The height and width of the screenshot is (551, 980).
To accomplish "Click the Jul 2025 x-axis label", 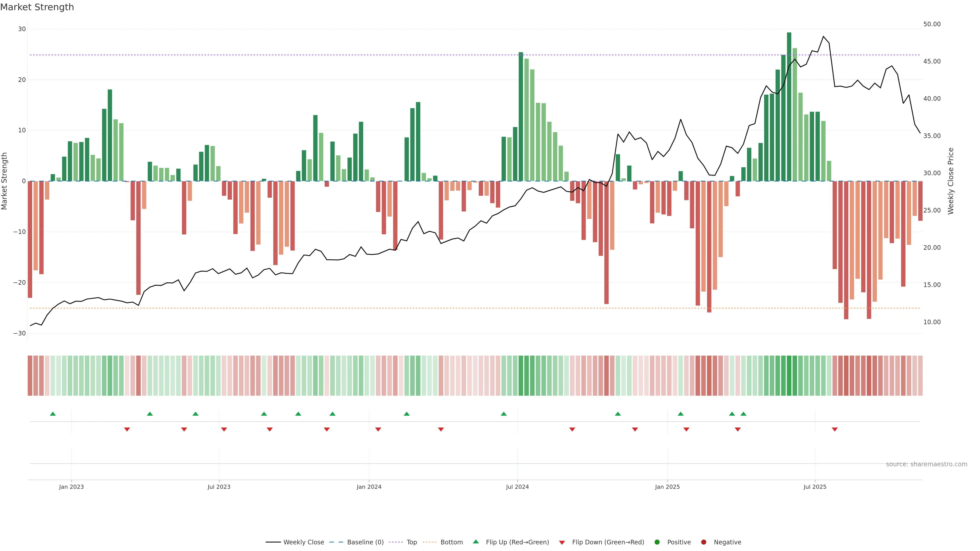I will 815,487.
